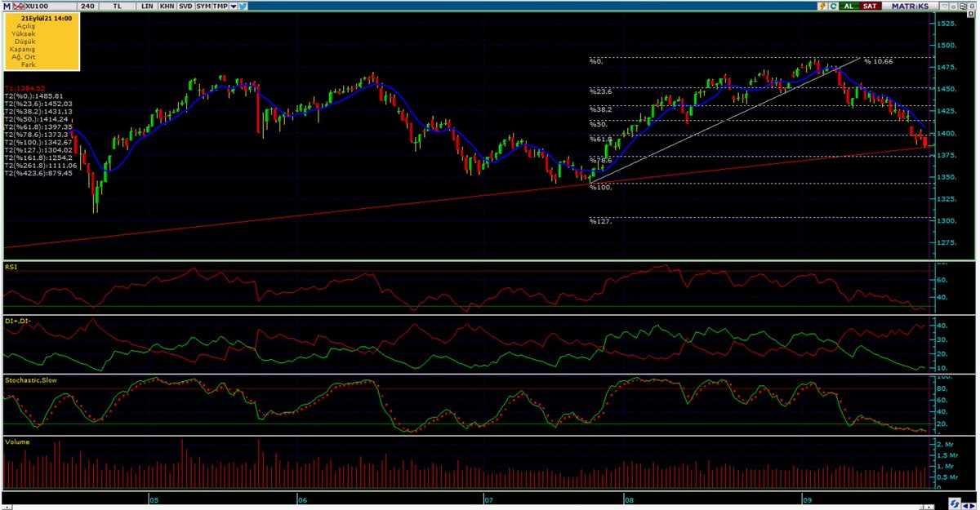
Task: Click the T2(%61.8):1397.35 value text
Action: coord(38,127)
